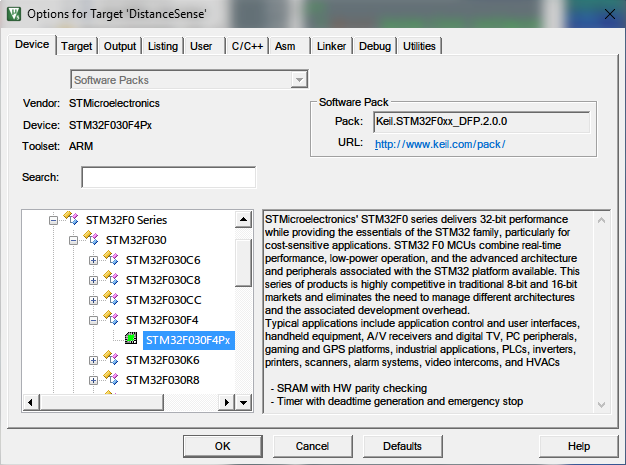Click description box scroll up arrow
Image resolution: width=626 pixels, height=465 pixels.
602,220
